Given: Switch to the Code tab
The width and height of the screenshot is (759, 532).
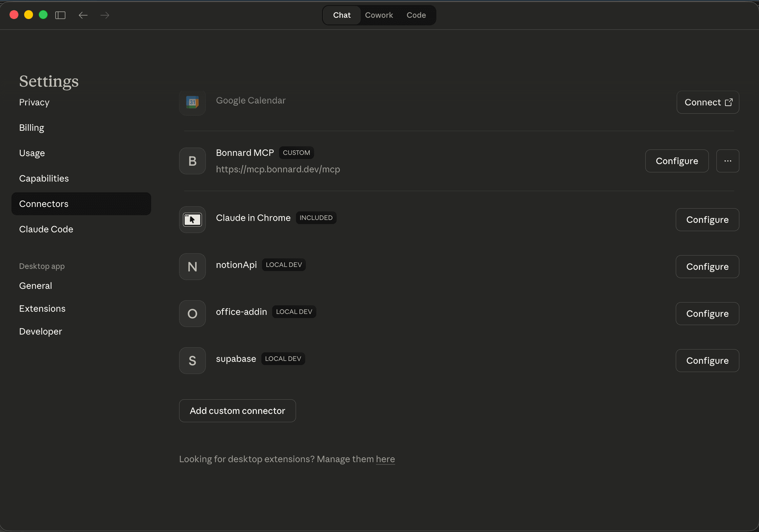Looking at the screenshot, I should click(x=416, y=15).
